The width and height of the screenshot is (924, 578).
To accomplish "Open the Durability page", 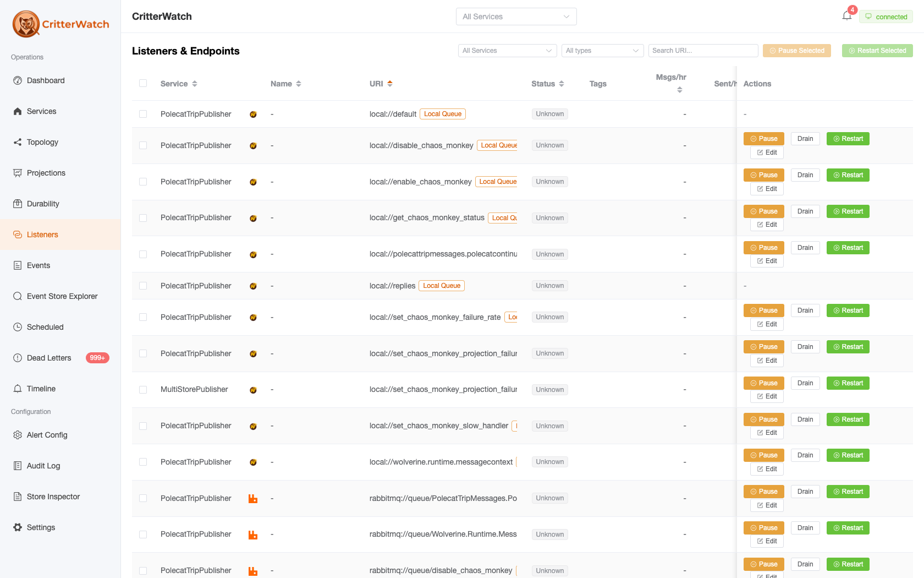I will tap(61, 204).
